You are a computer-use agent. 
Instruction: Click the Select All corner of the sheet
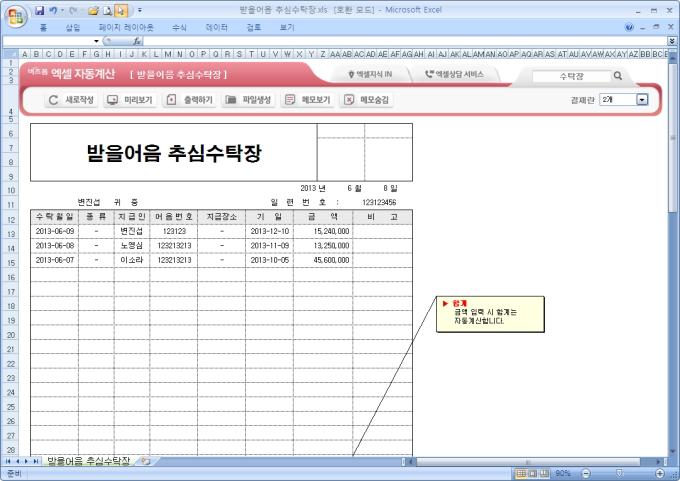(10, 54)
